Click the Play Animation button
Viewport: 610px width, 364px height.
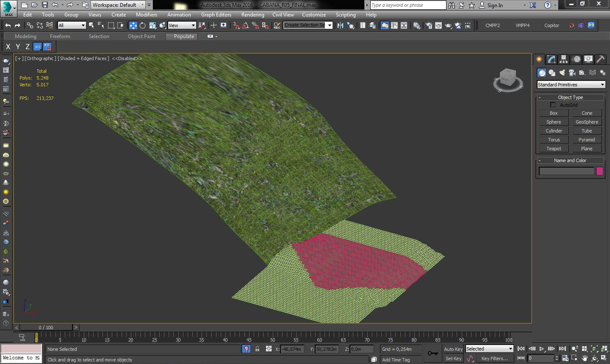(541, 349)
